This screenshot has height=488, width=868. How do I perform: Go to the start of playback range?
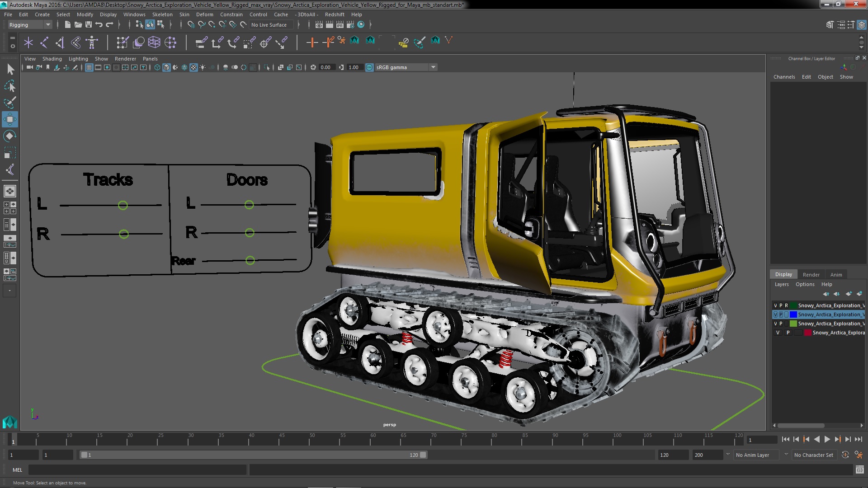tap(786, 439)
